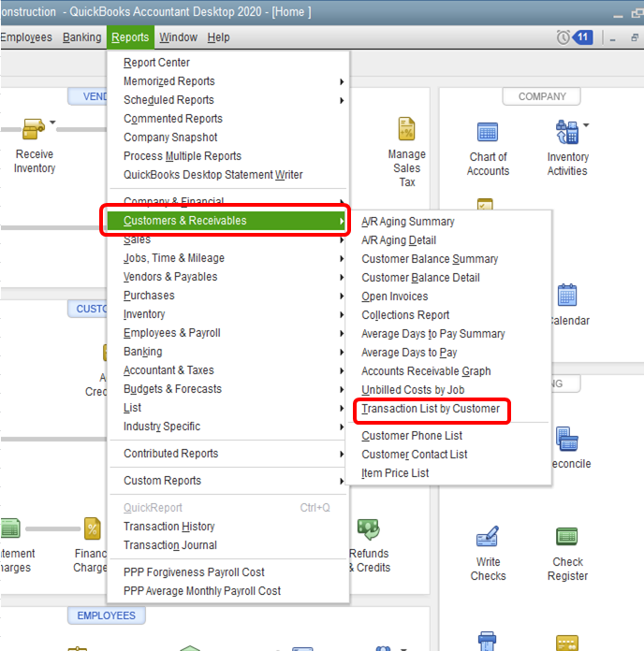Open the Sales reports submenu
The height and width of the screenshot is (651, 644).
(x=227, y=240)
